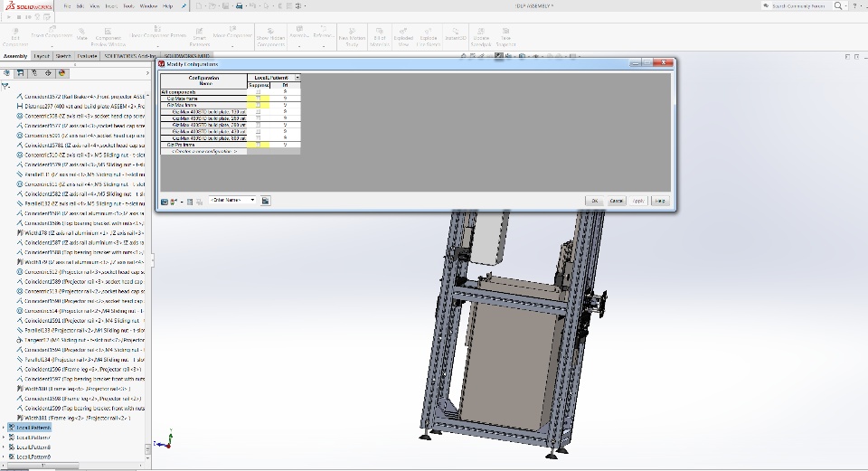Switch to the Layout tab

pyautogui.click(x=42, y=56)
